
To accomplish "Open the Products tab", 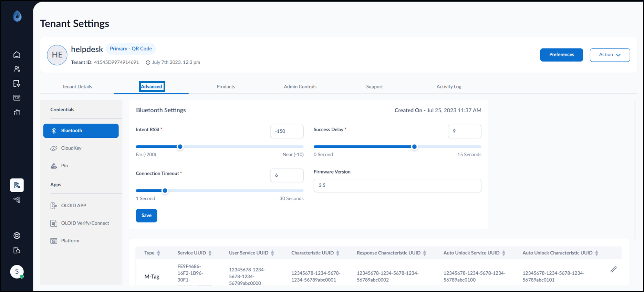I will [226, 87].
